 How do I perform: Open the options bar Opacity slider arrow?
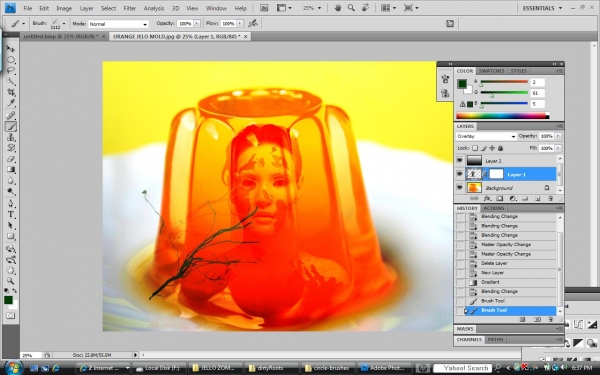[x=197, y=24]
